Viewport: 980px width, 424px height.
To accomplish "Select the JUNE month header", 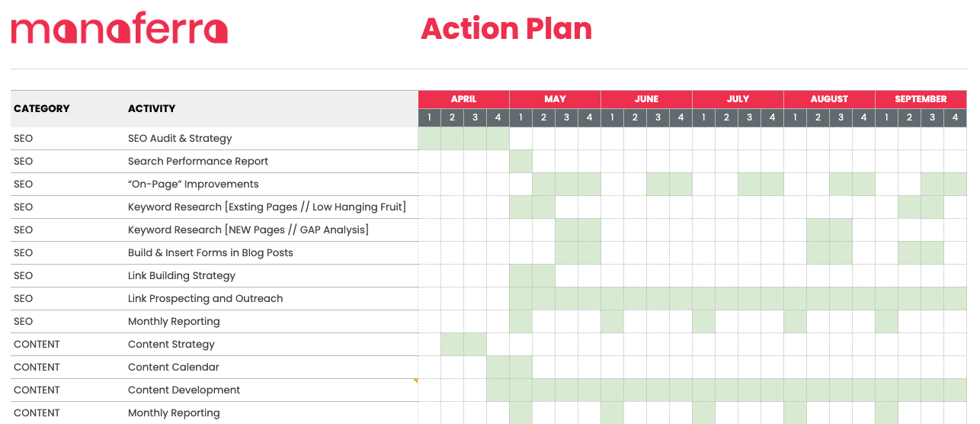I will pos(646,99).
